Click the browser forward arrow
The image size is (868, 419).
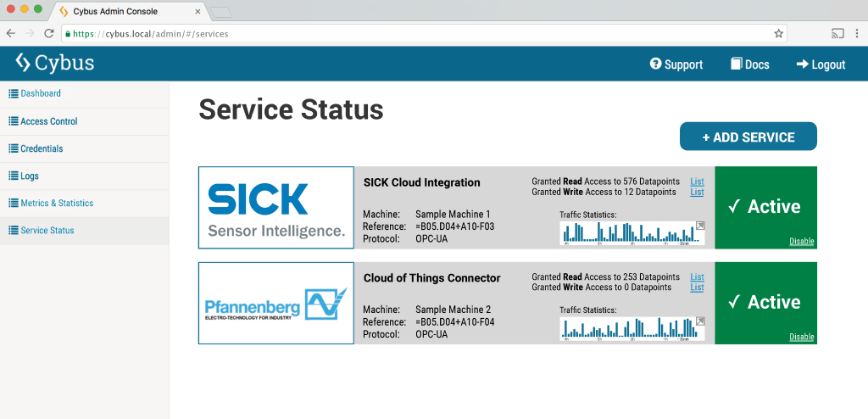[30, 34]
